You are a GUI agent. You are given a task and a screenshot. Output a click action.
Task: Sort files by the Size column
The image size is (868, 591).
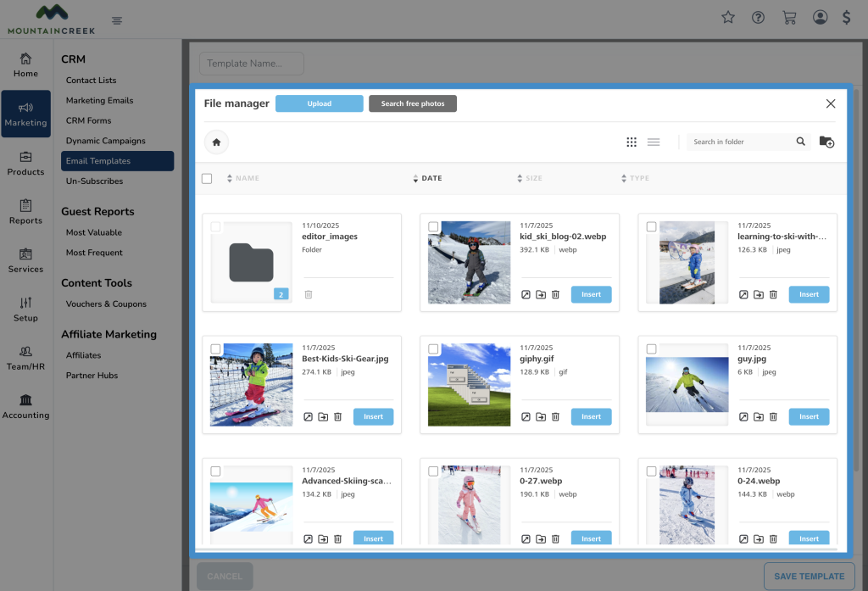533,178
